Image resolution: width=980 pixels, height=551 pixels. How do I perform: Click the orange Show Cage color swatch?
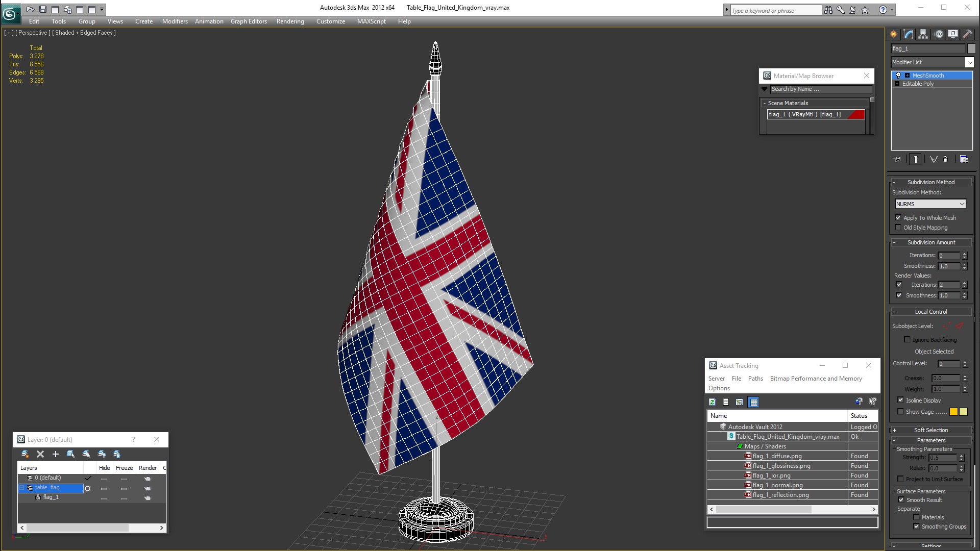click(953, 412)
